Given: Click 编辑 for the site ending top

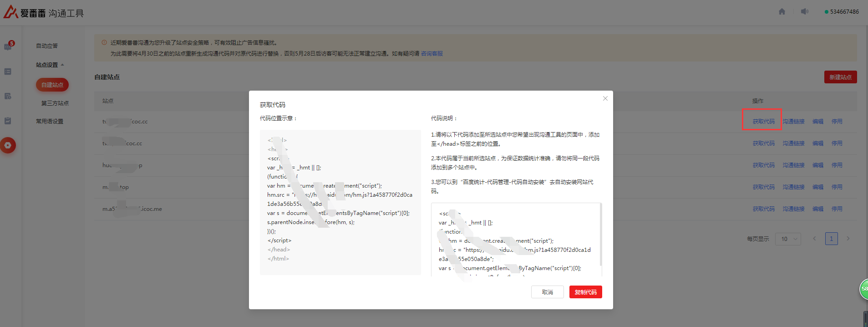Looking at the screenshot, I should pos(818,187).
